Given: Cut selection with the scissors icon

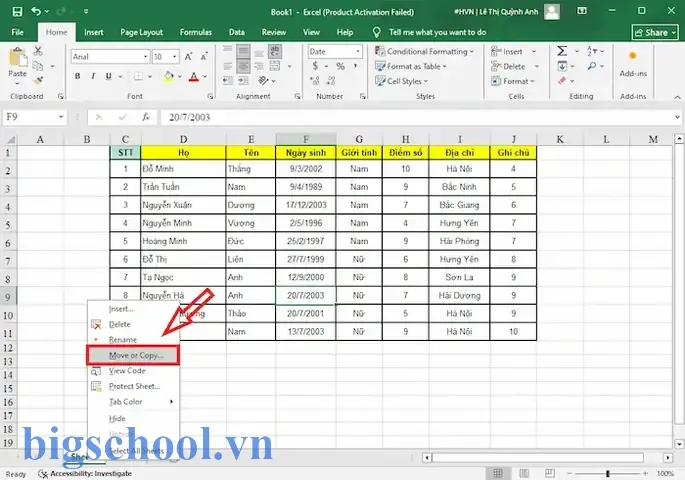Looking at the screenshot, I should [x=38, y=51].
